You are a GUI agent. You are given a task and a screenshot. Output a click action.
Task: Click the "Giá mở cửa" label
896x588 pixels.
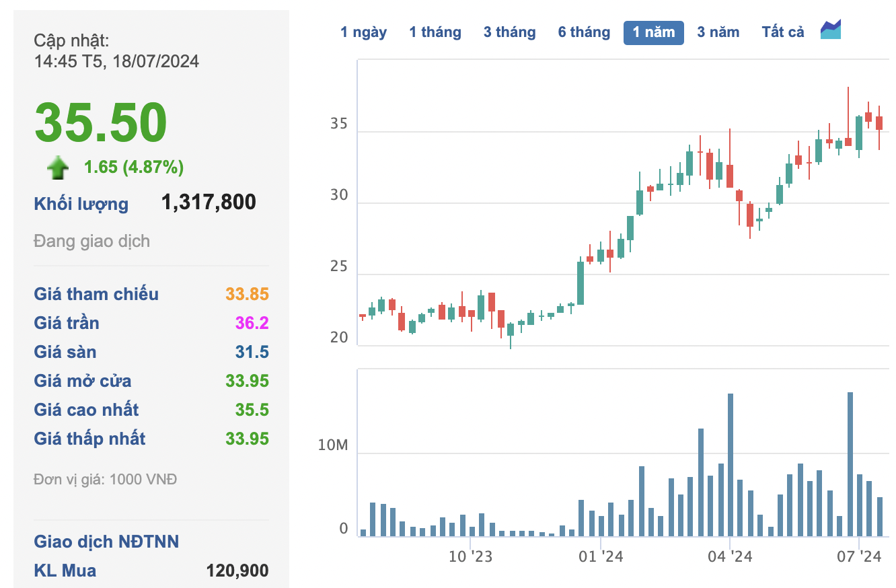click(83, 381)
